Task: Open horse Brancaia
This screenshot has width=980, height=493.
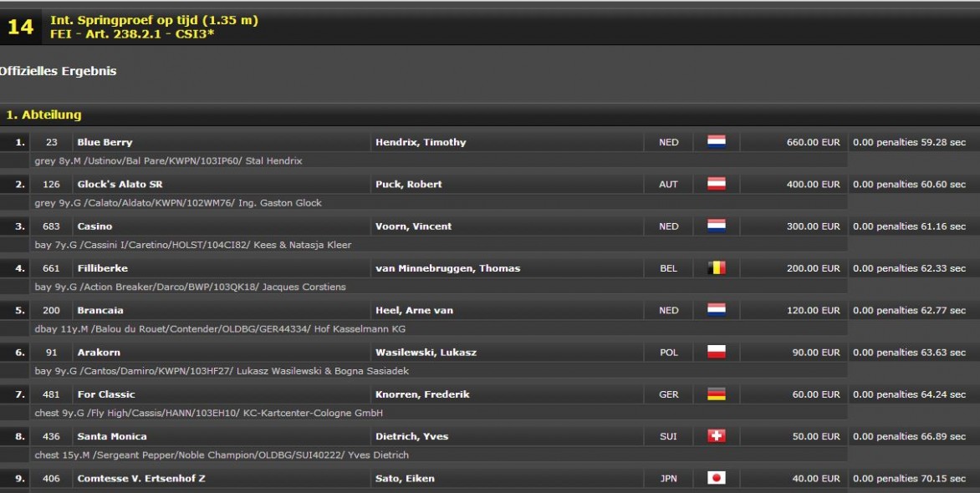Action: [100, 311]
